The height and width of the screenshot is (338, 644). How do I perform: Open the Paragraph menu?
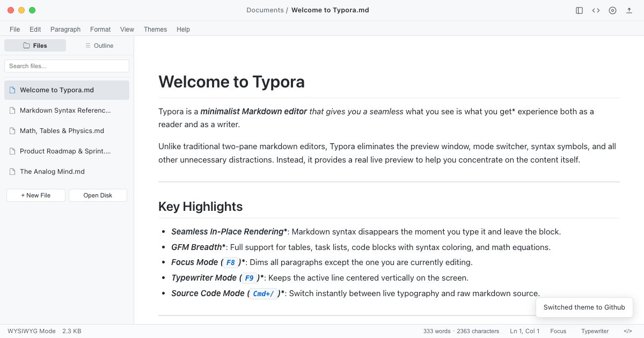click(x=65, y=30)
